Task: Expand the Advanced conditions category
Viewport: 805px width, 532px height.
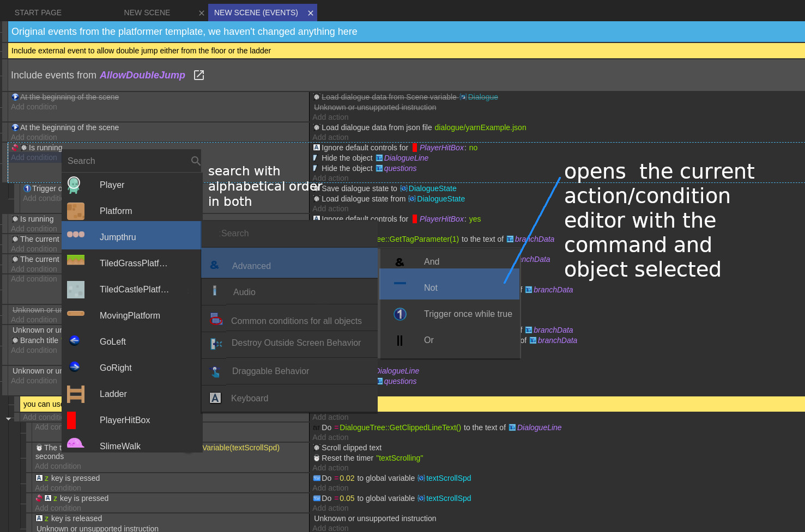Action: pos(251,266)
